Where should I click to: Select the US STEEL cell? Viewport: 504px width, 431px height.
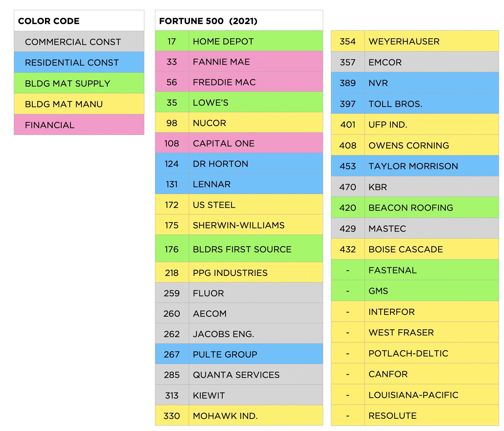256,204
